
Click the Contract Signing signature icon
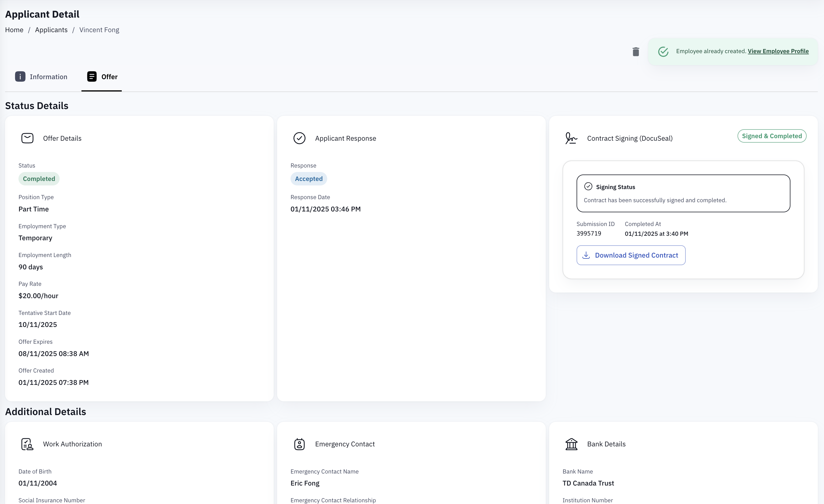click(571, 138)
